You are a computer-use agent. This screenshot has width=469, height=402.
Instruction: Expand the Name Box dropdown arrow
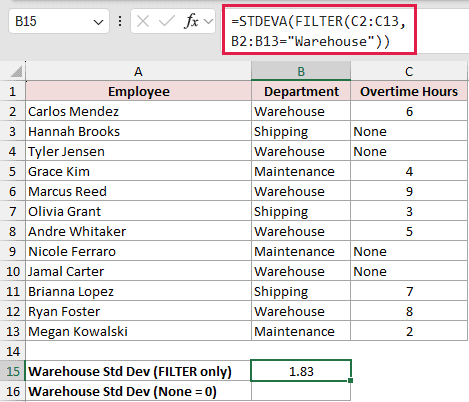tap(98, 22)
